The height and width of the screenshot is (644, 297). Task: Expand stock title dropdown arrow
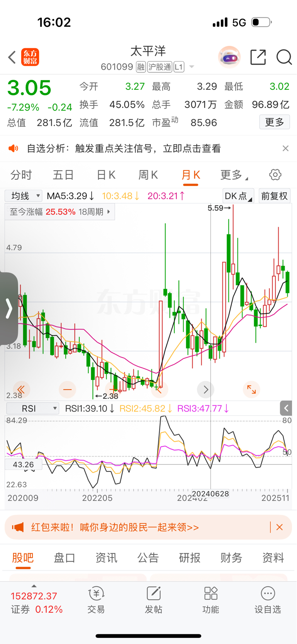192,67
